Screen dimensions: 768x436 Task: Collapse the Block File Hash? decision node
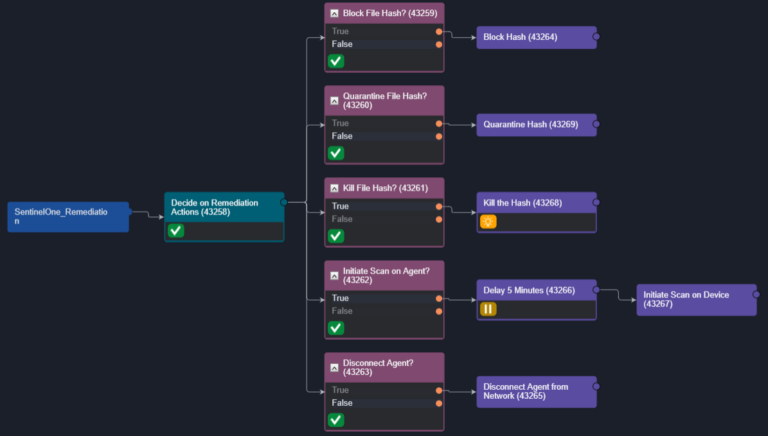tap(334, 14)
